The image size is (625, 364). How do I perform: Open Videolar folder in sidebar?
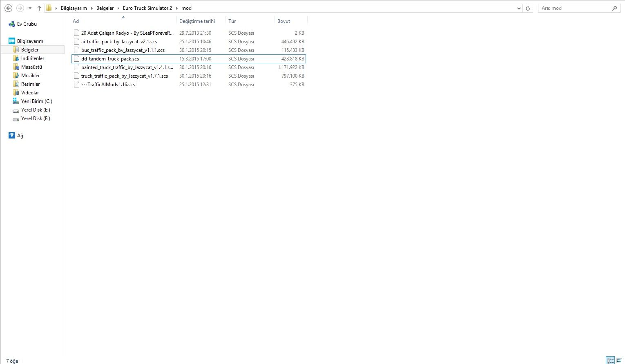tap(30, 93)
